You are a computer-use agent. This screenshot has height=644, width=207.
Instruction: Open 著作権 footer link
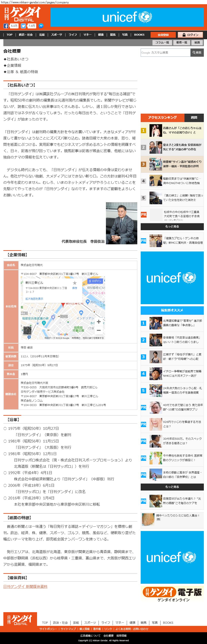[97, 629]
